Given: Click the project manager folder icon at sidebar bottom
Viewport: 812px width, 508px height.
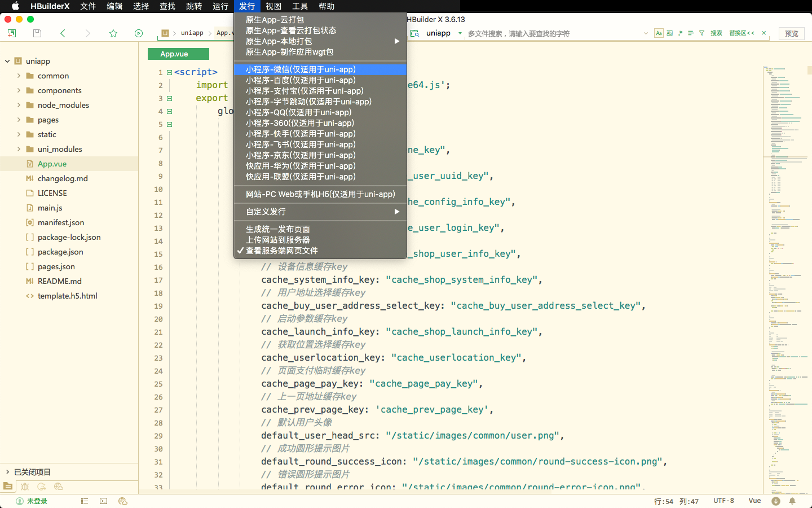Looking at the screenshot, I should click(x=8, y=487).
